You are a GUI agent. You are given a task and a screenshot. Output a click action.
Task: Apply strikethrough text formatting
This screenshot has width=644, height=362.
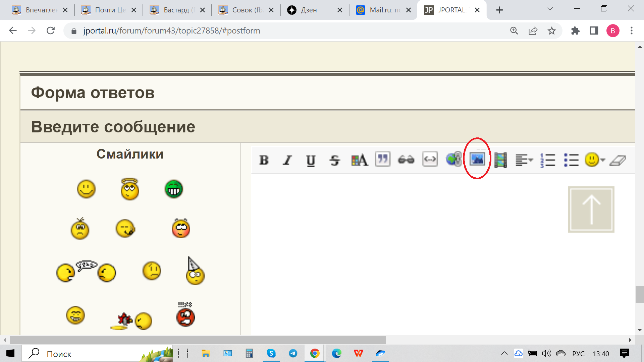tap(334, 160)
